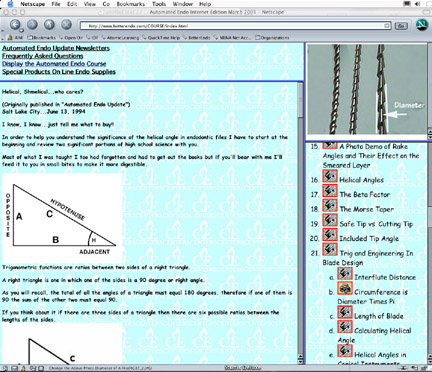Click the BetterEndo toolbar bookmark

click(x=197, y=38)
